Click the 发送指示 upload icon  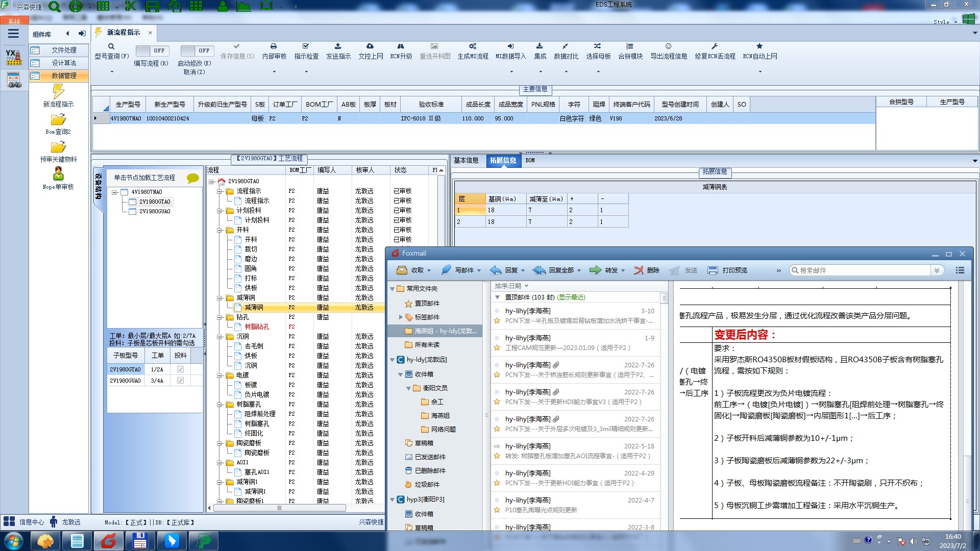pos(338,46)
